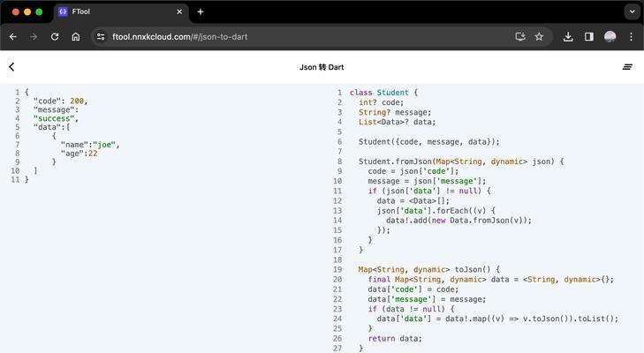Click line number 11 in JSON editor
Image resolution: width=644 pixels, height=353 pixels.
pos(15,179)
